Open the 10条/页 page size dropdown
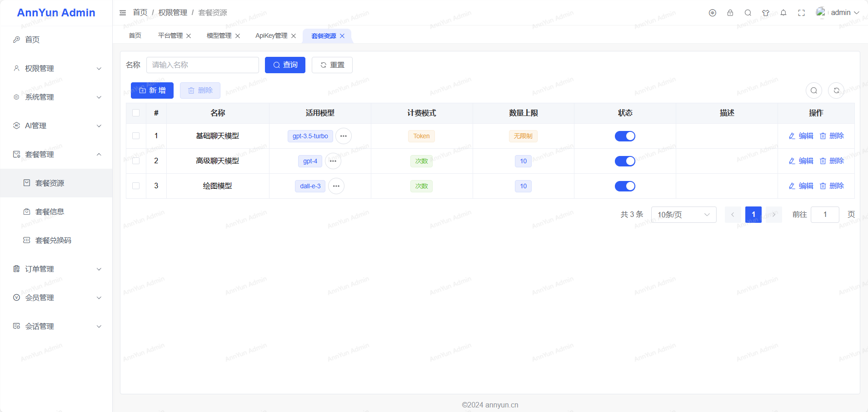The image size is (868, 412). [683, 215]
